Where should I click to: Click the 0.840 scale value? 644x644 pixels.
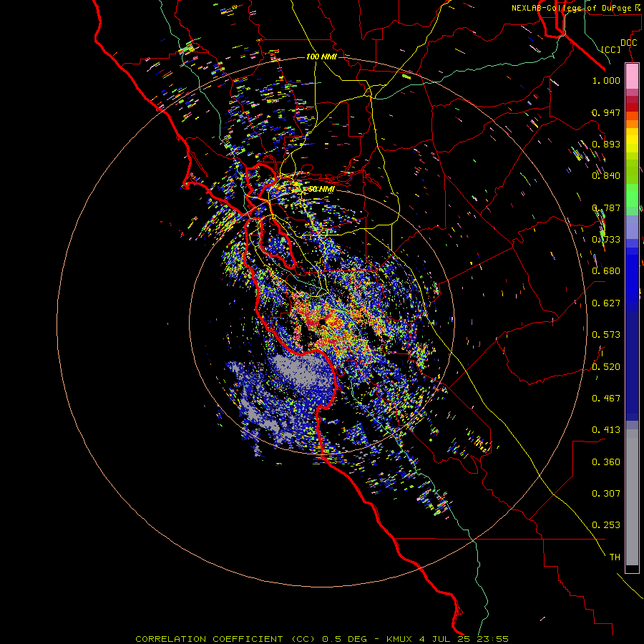pyautogui.click(x=606, y=176)
